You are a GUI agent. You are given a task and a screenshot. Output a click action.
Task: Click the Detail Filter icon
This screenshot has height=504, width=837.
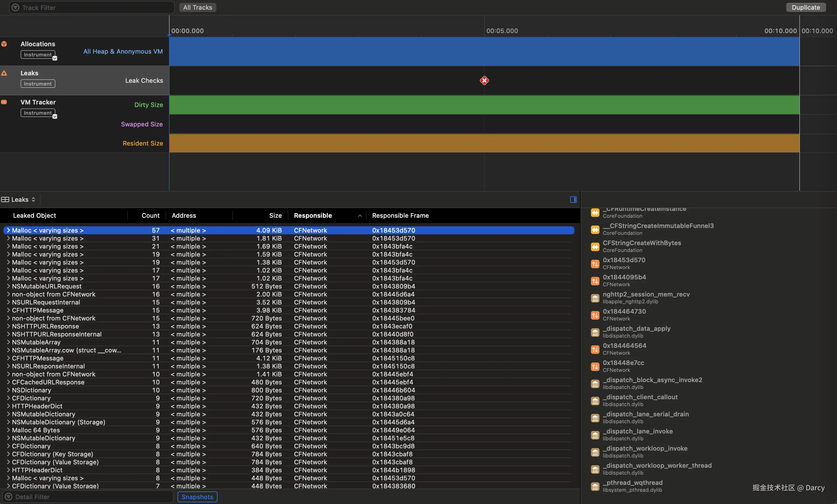coord(9,497)
